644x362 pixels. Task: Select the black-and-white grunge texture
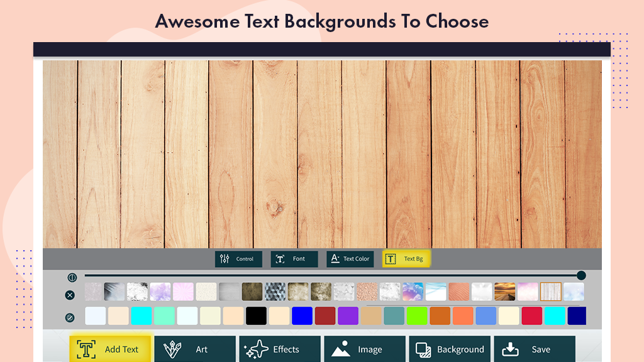(137, 292)
